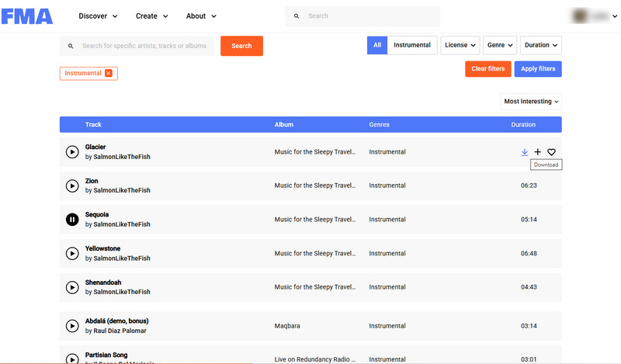The width and height of the screenshot is (621, 364).
Task: Open the Most Interesting sort dropdown
Action: click(x=531, y=102)
